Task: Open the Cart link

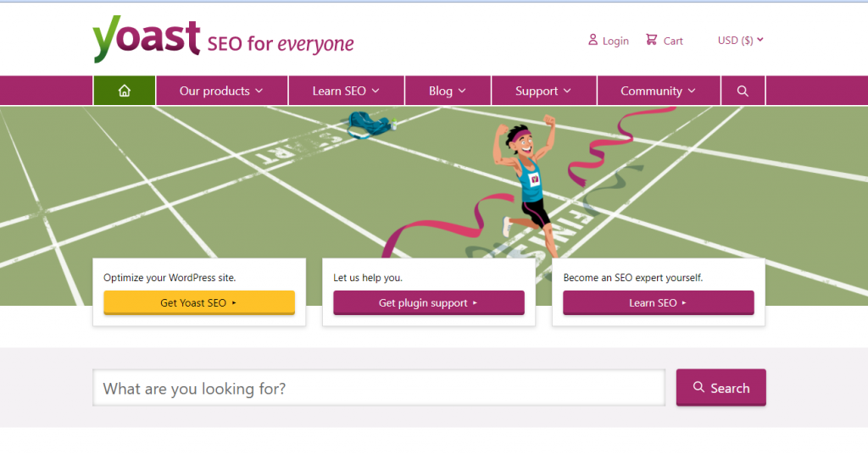Action: pyautogui.click(x=665, y=41)
